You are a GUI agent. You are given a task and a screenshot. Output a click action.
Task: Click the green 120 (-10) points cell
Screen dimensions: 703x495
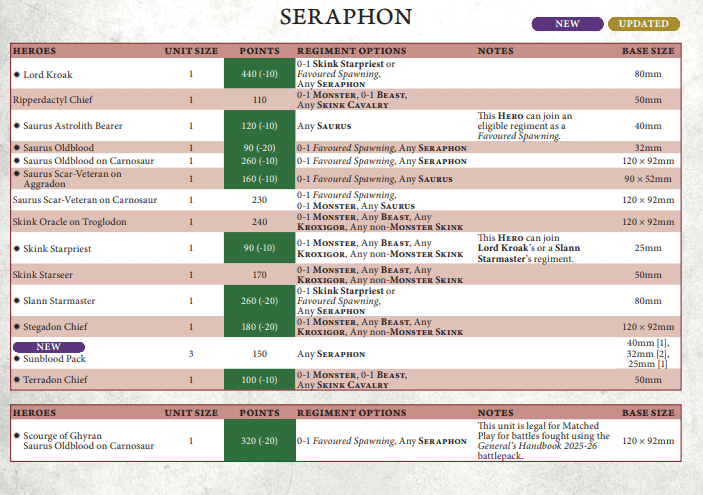click(x=260, y=126)
